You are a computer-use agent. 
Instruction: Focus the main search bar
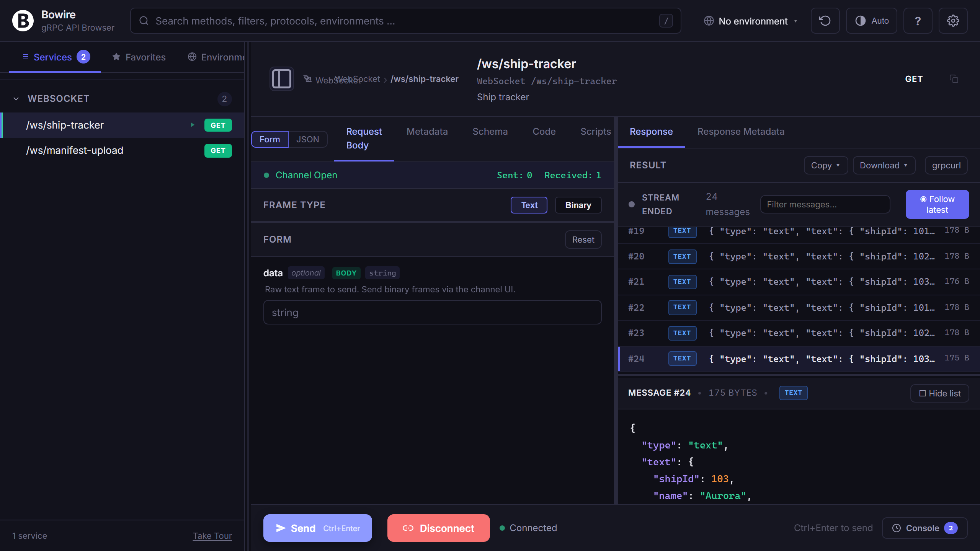pos(405,21)
